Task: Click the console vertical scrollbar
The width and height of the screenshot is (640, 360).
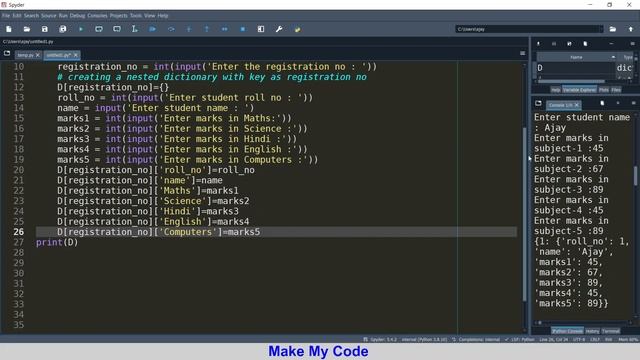Action: pyautogui.click(x=636, y=176)
